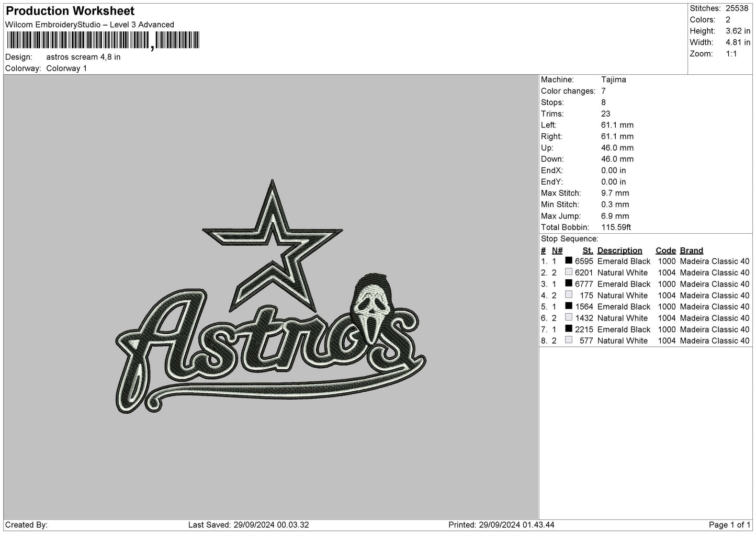Image resolution: width=756 pixels, height=534 pixels.
Task: Click 'Madeira Classic 40' in the 2215 row
Action: pyautogui.click(x=715, y=330)
